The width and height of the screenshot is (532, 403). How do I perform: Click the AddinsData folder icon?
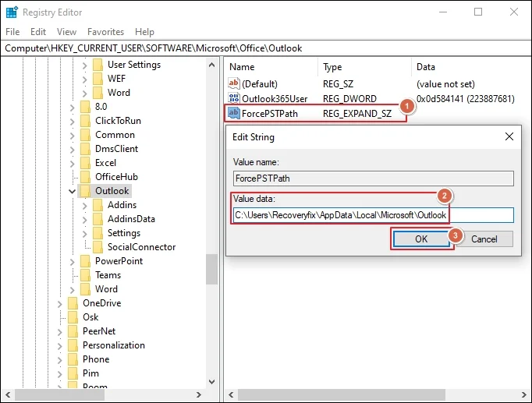tap(98, 219)
